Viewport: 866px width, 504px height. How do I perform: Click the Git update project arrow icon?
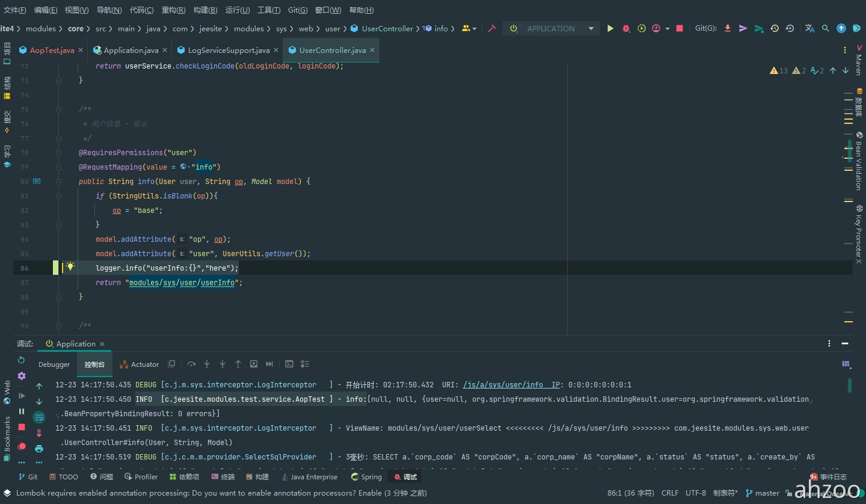(x=728, y=28)
